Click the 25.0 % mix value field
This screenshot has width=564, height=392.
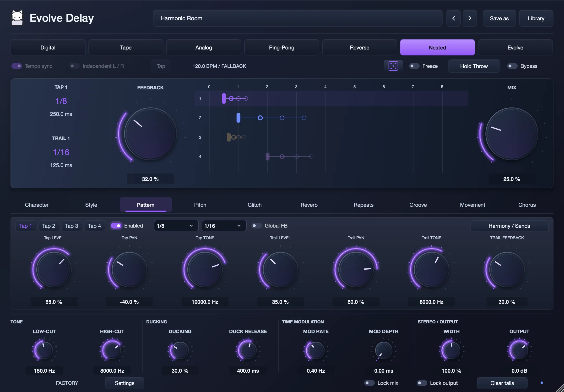point(512,179)
